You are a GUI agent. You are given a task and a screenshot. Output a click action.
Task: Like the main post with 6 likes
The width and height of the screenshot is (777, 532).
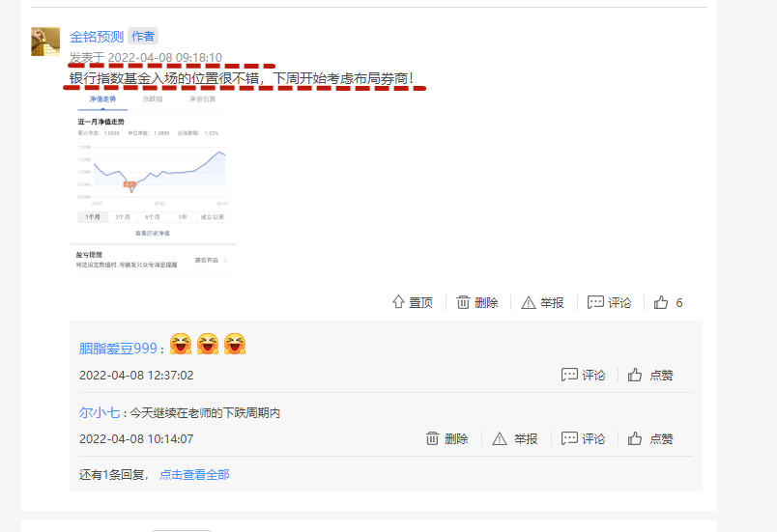tap(668, 302)
